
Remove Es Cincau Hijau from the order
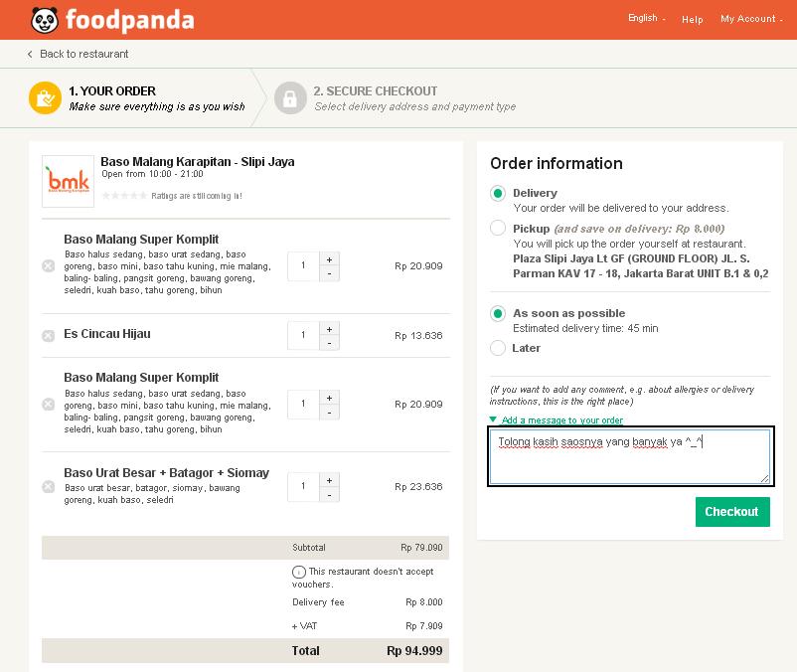tap(48, 336)
